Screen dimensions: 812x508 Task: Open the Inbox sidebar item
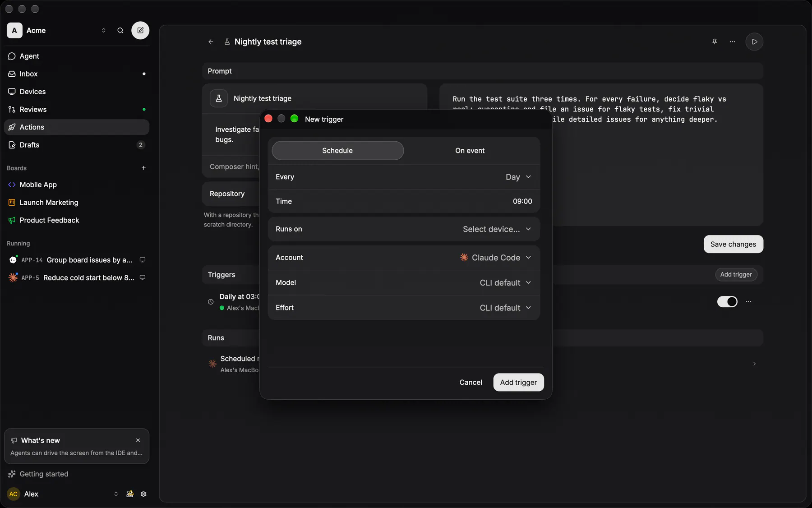pos(77,74)
